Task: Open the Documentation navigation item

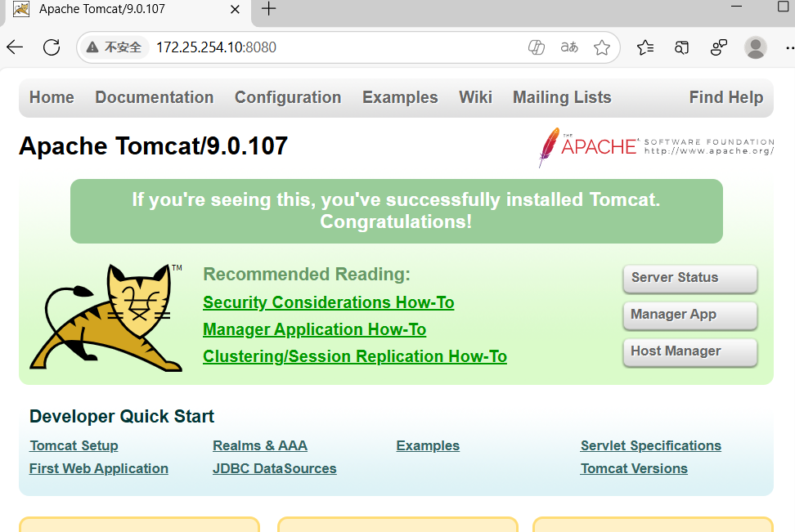Action: click(154, 97)
